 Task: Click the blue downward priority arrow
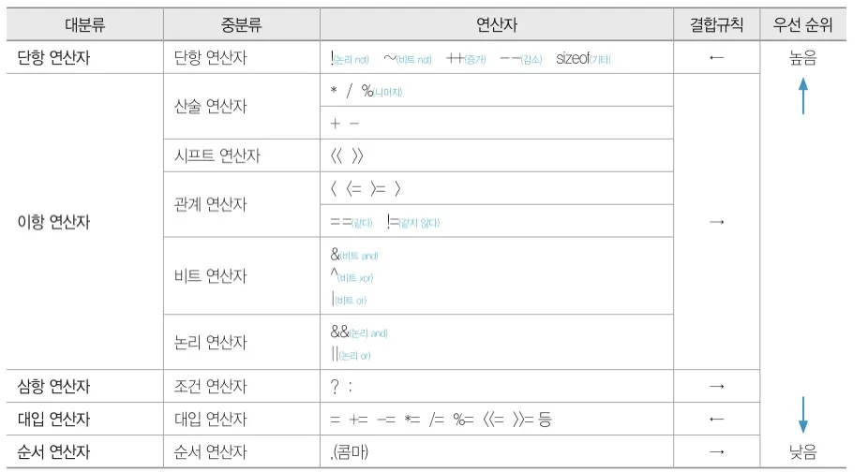point(802,415)
